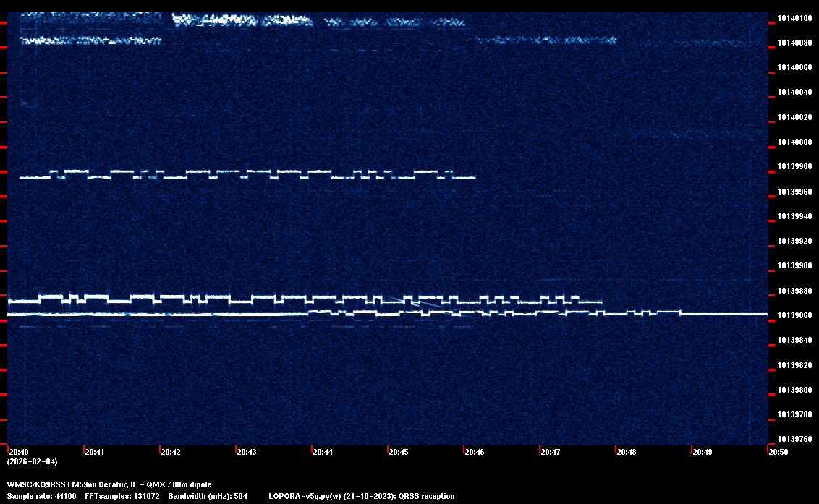The height and width of the screenshot is (504, 819).
Task: Click the 10139900 frequency label
Action: pos(794,265)
